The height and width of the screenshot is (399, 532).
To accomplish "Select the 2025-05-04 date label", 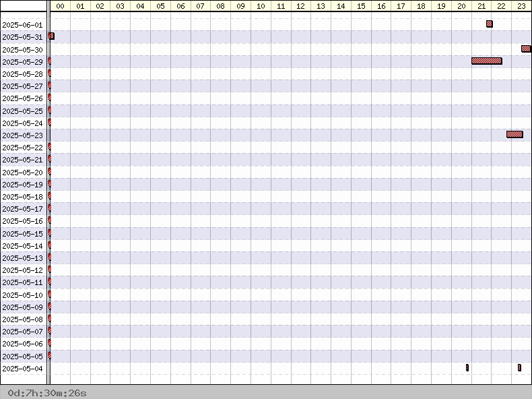I will (22, 369).
